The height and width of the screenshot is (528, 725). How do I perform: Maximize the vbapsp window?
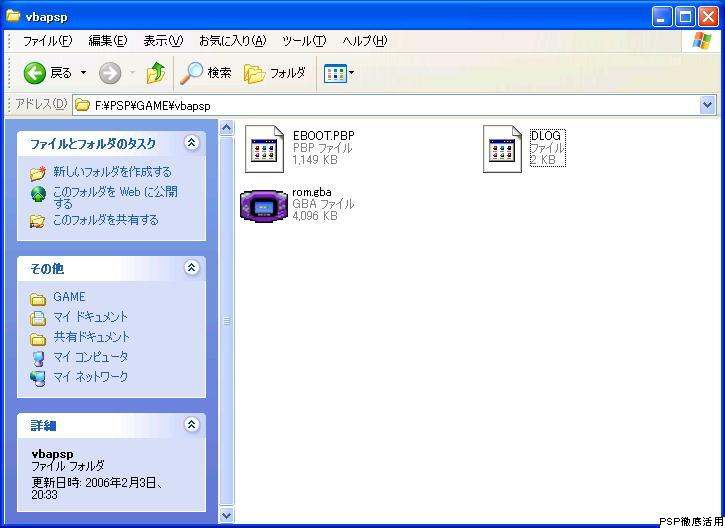coord(685,17)
